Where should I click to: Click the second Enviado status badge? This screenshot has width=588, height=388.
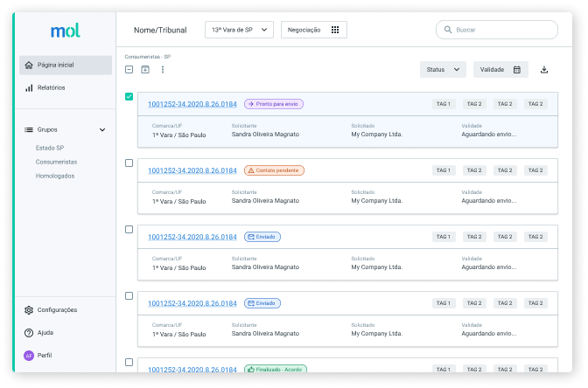[x=262, y=303]
